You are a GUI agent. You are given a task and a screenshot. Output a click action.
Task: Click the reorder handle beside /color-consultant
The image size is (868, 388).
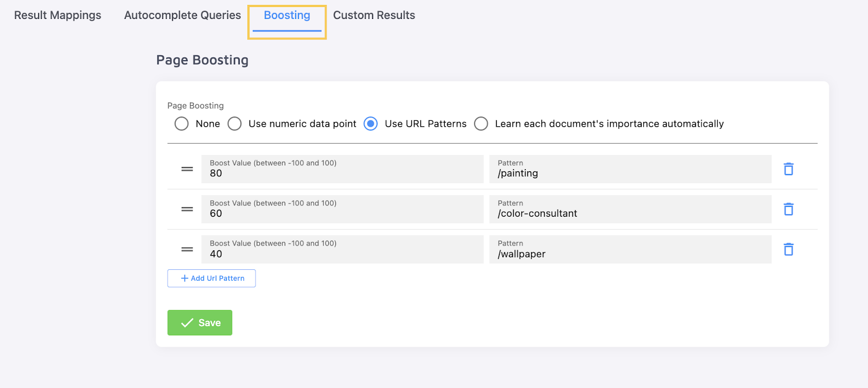[187, 209]
